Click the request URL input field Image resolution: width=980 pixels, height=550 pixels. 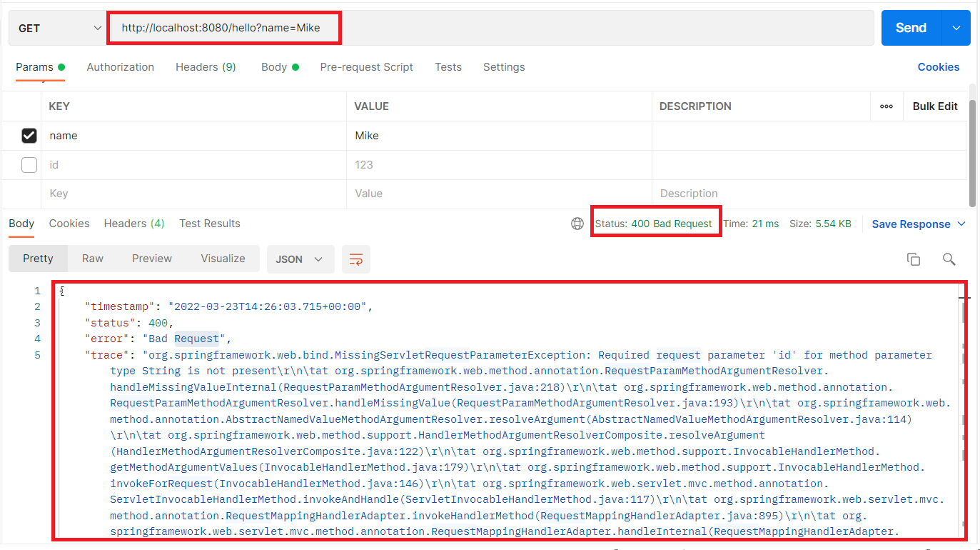point(492,29)
